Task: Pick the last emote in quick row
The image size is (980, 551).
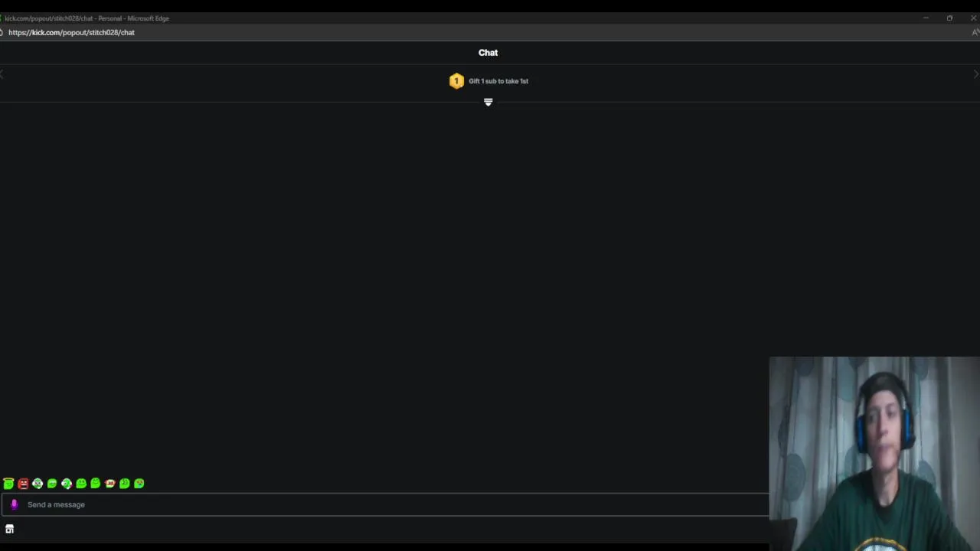Action: (x=139, y=483)
